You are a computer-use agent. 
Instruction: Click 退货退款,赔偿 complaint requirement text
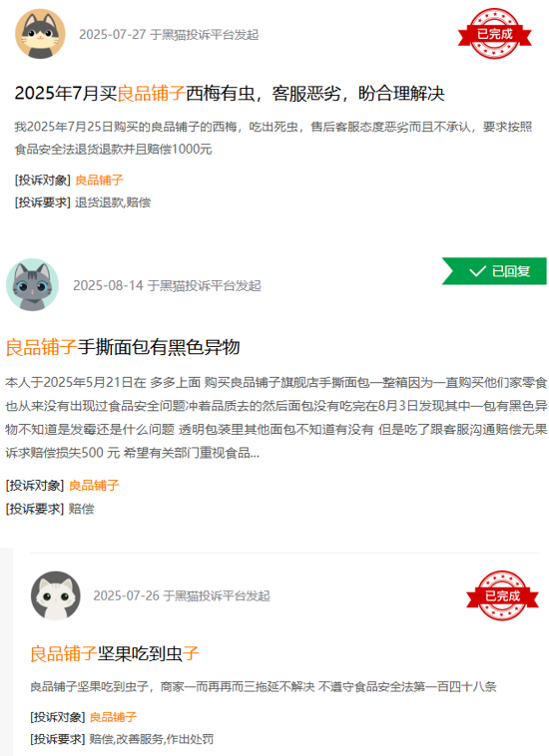[113, 202]
